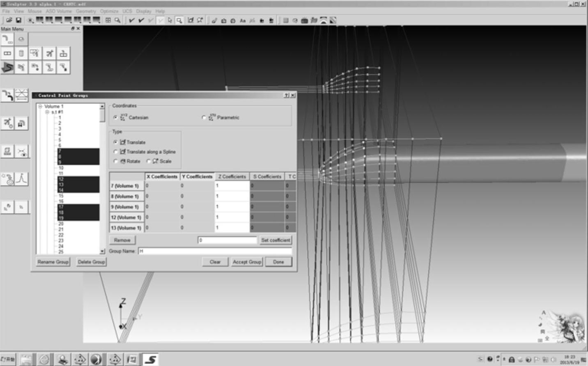
Task: Click the flat box icon in Main Menu
Action: pyautogui.click(x=7, y=53)
